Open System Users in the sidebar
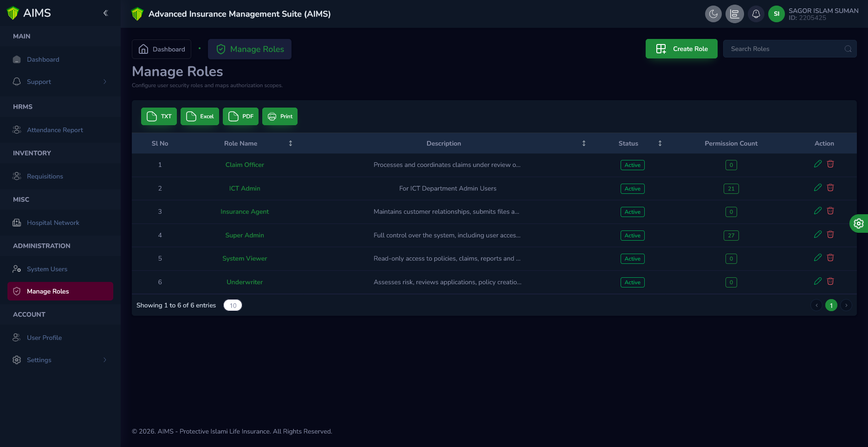Screen dimensions: 868x447 (x=60, y=269)
